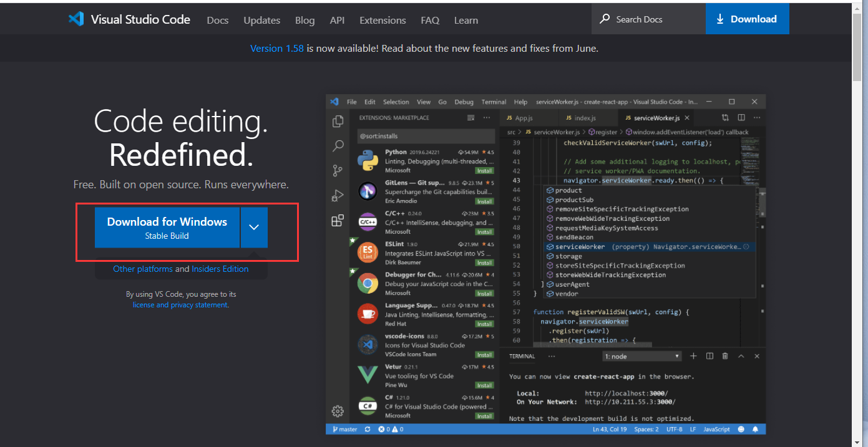868x447 pixels.
Task: Click the new terminal plus icon in terminal panel
Action: click(693, 356)
